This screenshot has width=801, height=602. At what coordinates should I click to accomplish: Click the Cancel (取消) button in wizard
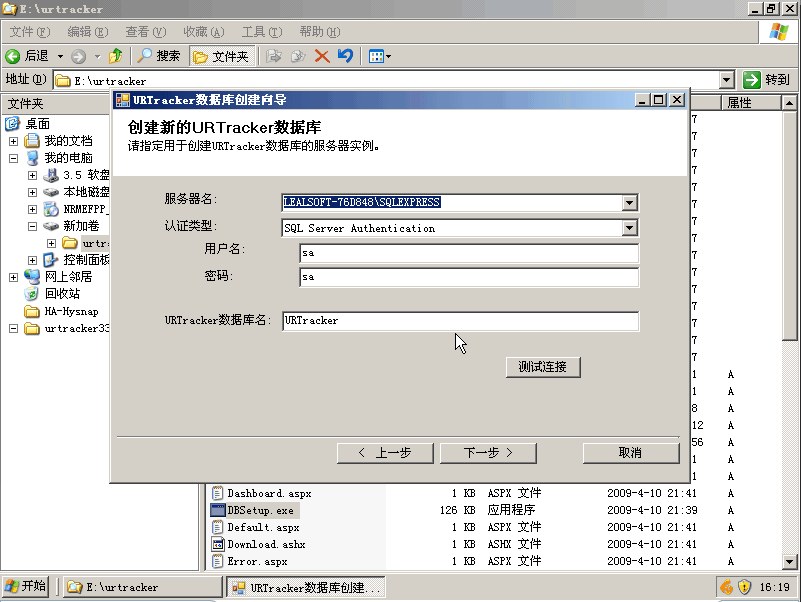point(631,453)
